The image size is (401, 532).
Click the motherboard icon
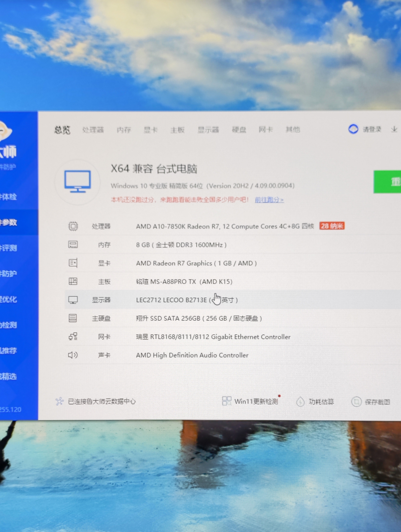click(73, 281)
